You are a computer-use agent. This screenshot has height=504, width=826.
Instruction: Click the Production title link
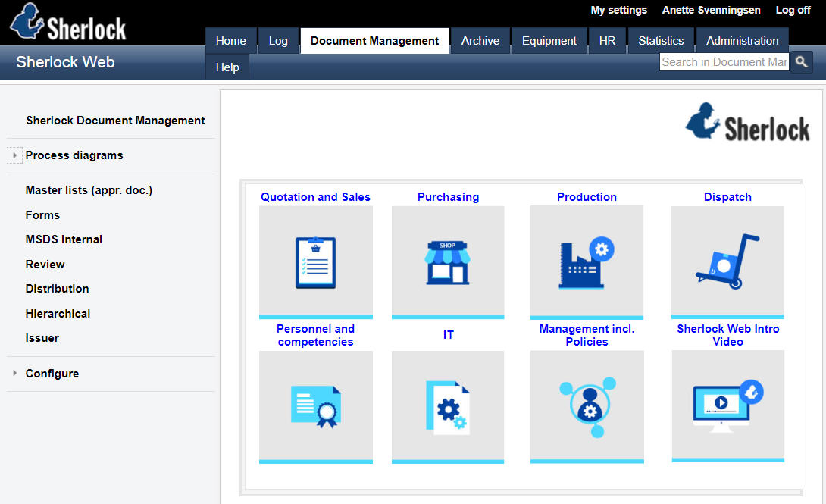tap(587, 197)
